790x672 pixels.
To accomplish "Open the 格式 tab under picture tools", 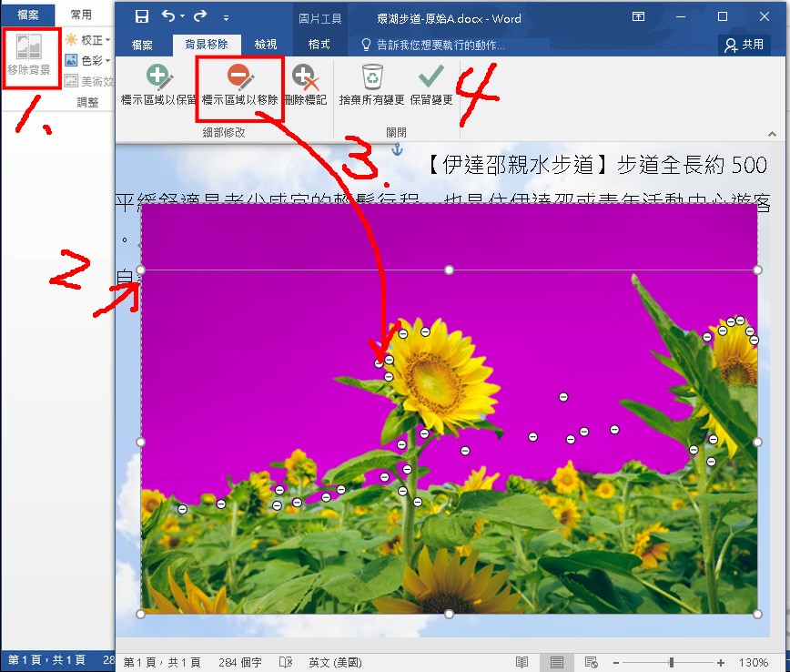I will 319,44.
